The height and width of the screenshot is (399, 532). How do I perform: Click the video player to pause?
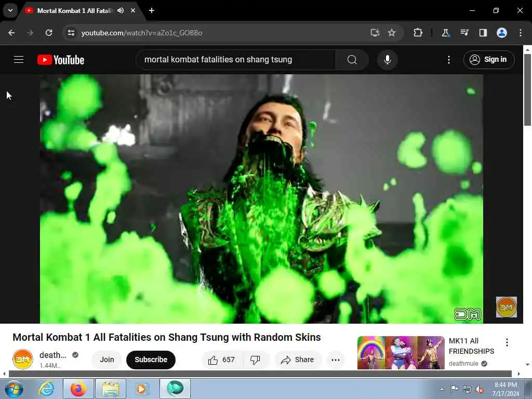262,199
